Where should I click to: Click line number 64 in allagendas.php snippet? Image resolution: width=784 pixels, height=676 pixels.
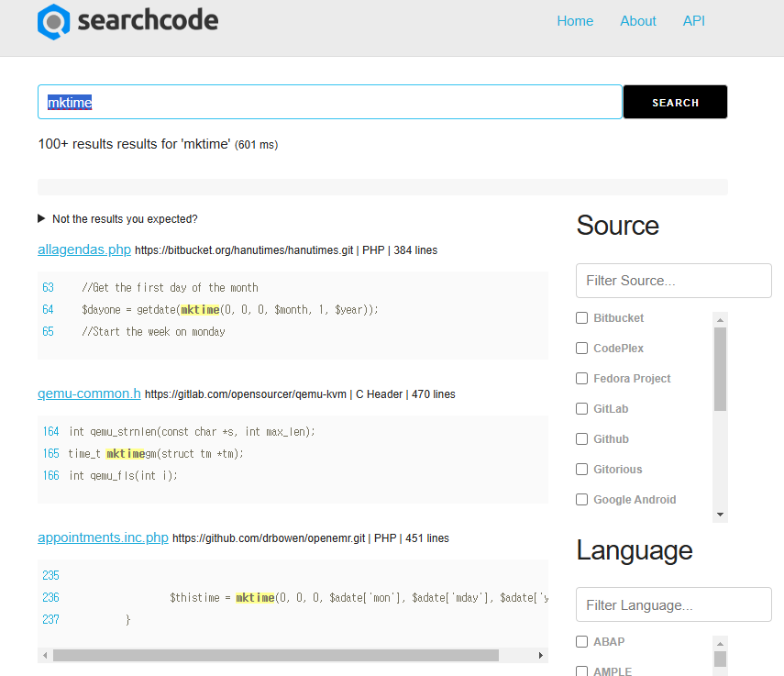[x=48, y=309]
